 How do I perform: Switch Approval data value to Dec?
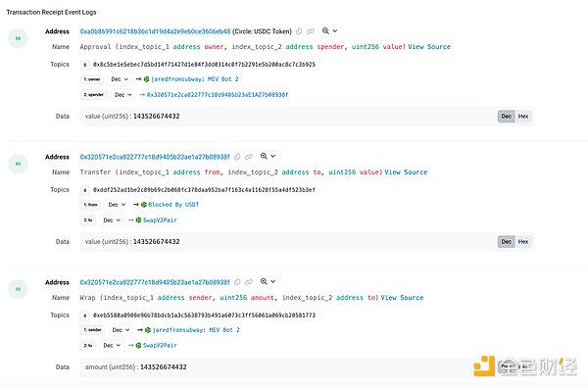[506, 117]
